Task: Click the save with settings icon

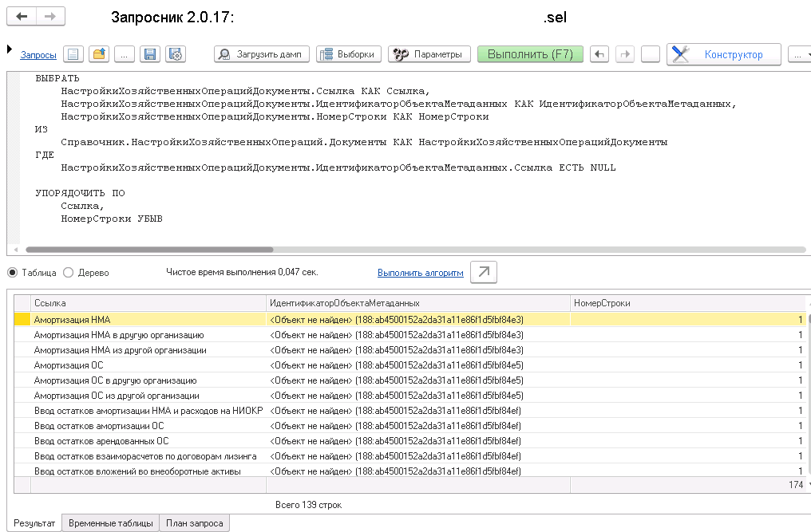Action: 176,54
